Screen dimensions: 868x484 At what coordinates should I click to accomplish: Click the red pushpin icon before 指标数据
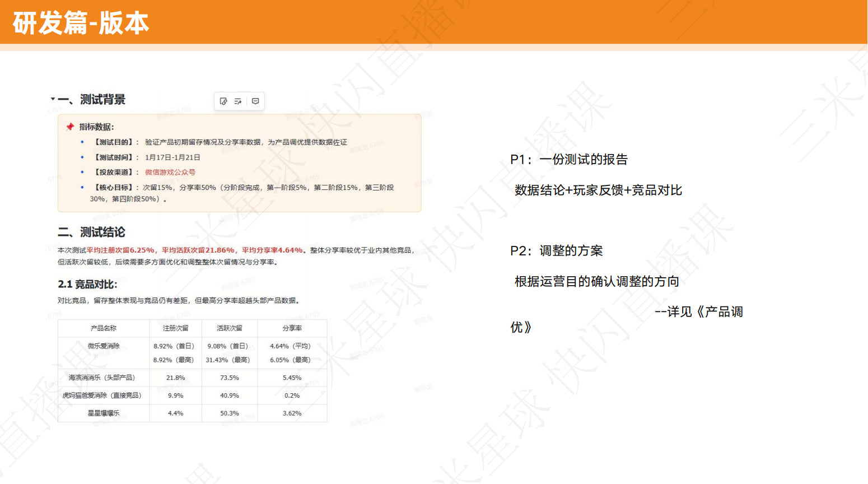click(x=70, y=127)
